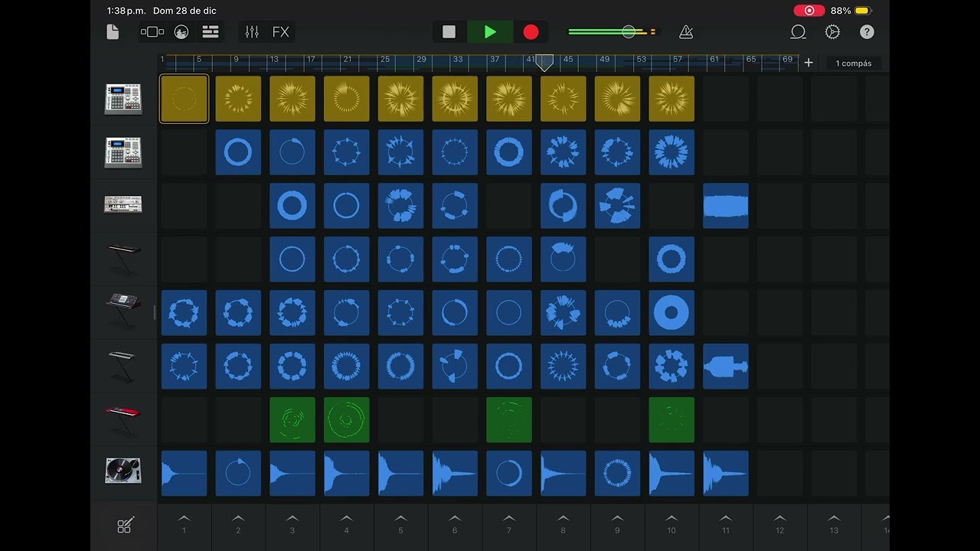Tap the 88% battery percentage
The width and height of the screenshot is (980, 551).
click(x=841, y=11)
